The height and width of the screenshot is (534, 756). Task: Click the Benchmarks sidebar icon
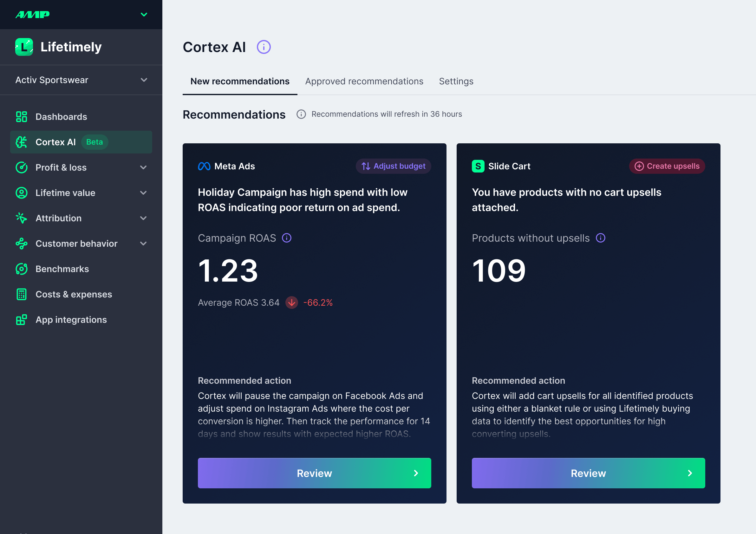[22, 269]
